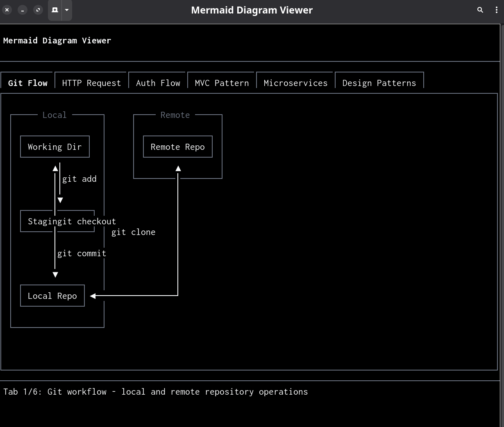The image size is (504, 427).
Task: Open new terminal tab icon in titlebar
Action: 55,10
